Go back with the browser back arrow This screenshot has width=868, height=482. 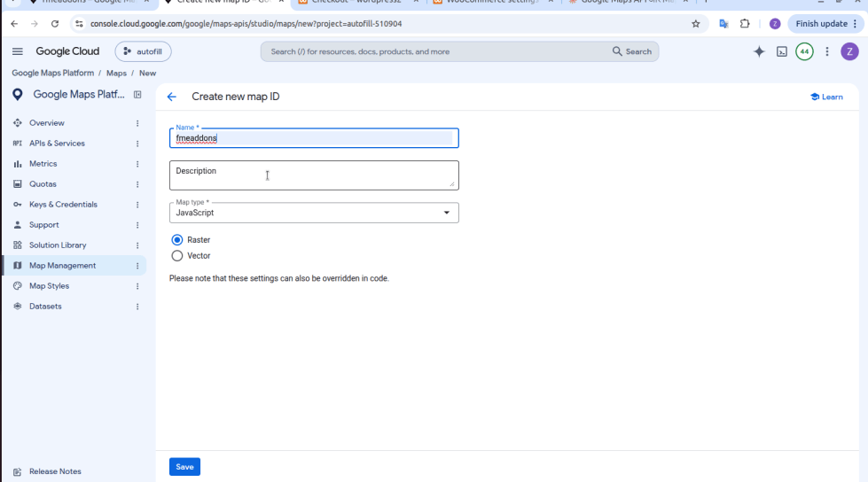[14, 24]
